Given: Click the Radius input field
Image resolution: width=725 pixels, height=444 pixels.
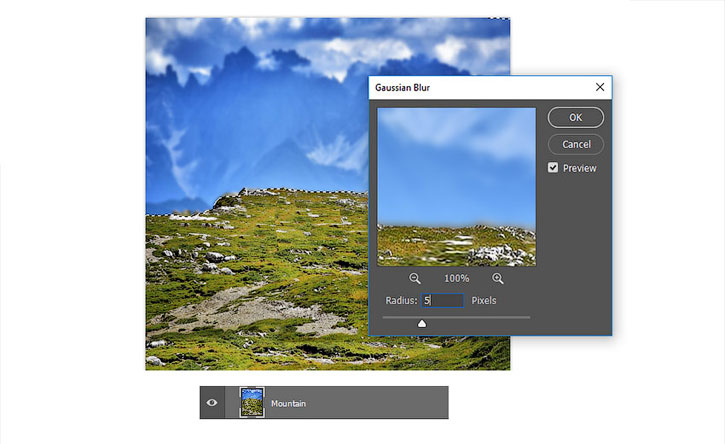Looking at the screenshot, I should pos(442,301).
